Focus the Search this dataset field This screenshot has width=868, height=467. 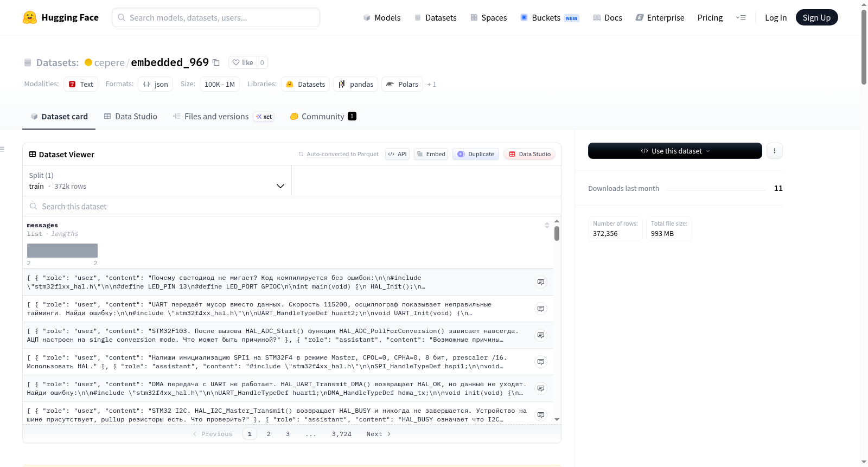tap(292, 206)
